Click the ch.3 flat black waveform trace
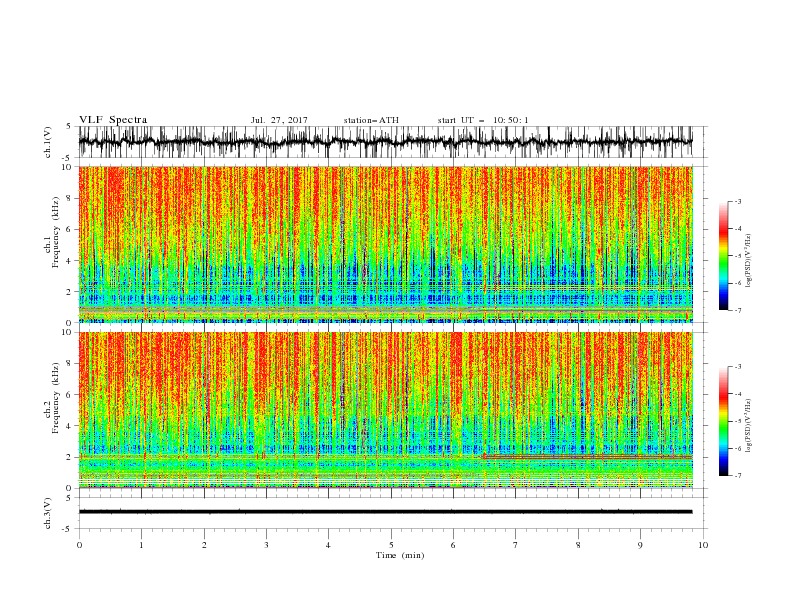 (x=385, y=512)
